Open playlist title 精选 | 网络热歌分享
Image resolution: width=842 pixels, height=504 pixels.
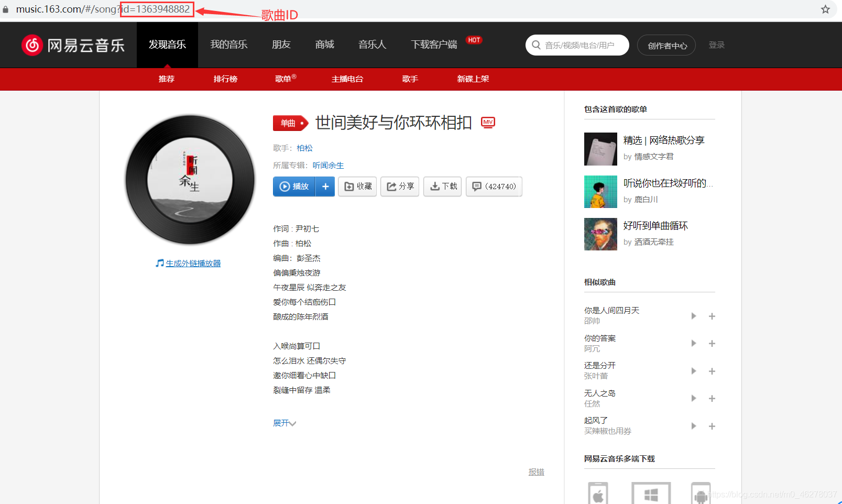664,140
